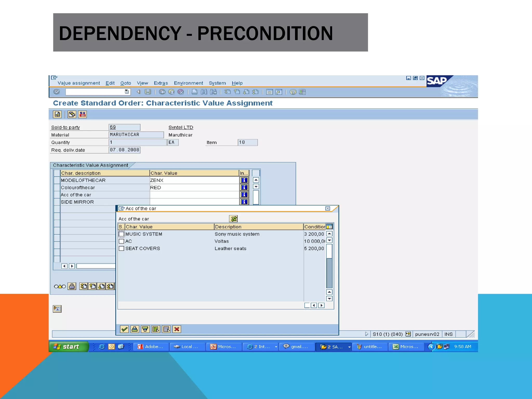Screen dimensions: 532x399
Task: Click the Find binoculars icon
Action: click(204, 92)
